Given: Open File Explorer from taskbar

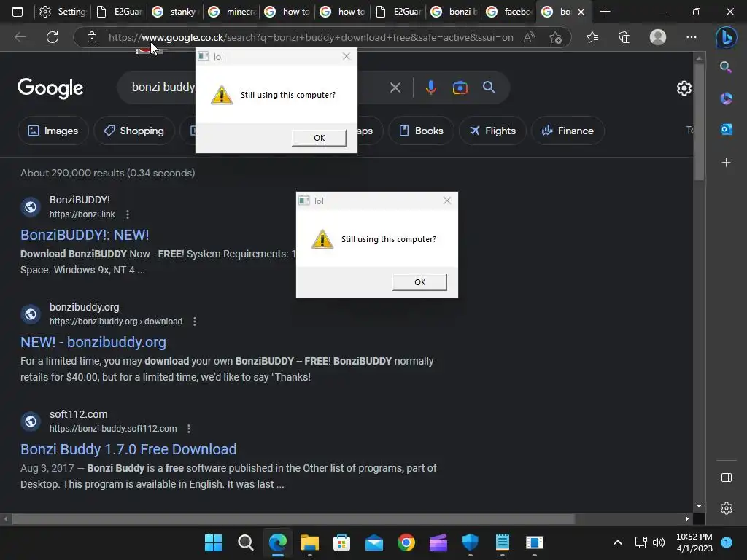Looking at the screenshot, I should point(309,542).
